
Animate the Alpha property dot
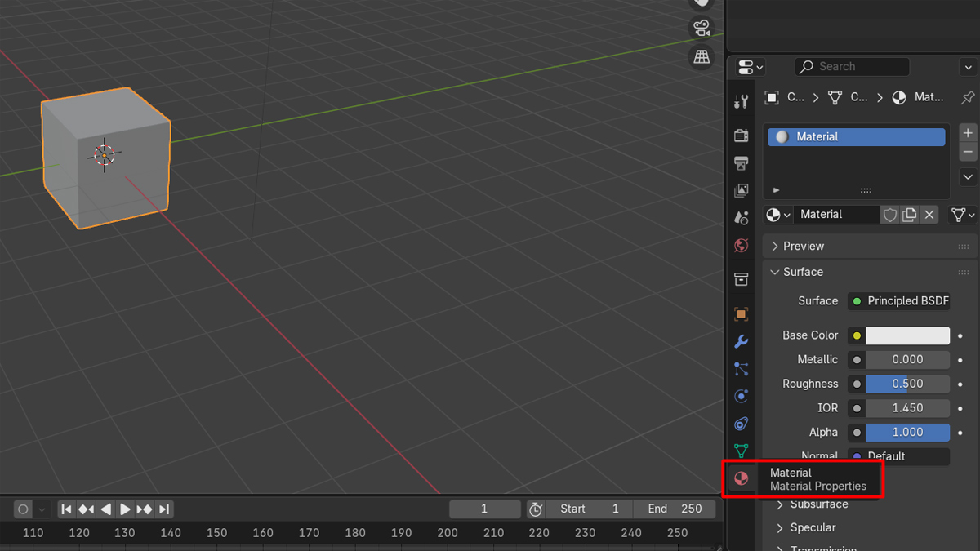[x=960, y=433]
